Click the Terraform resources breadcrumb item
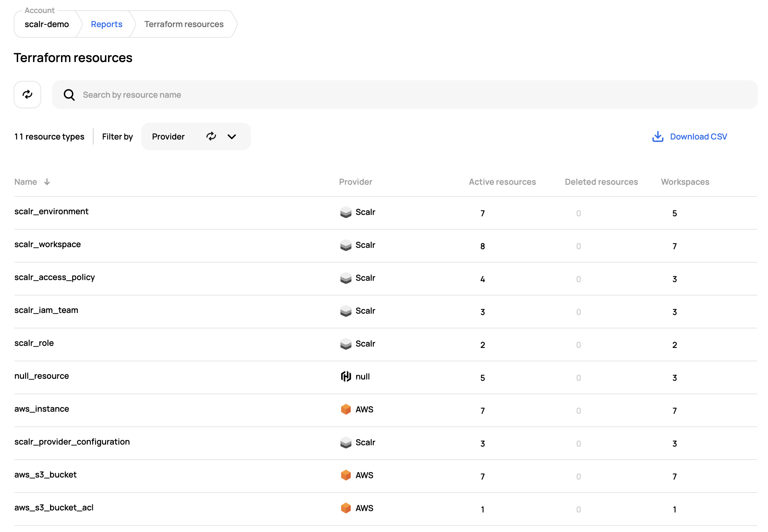Image resolution: width=768 pixels, height=532 pixels. point(184,24)
